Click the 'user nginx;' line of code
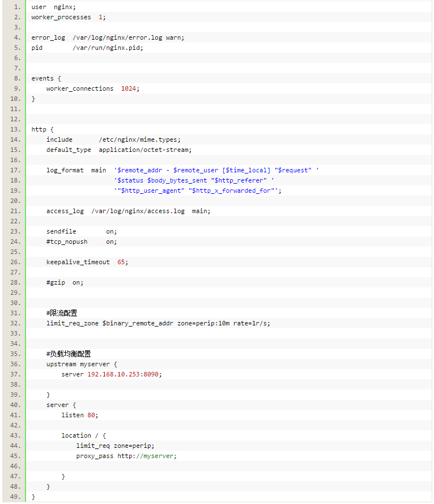434x504 pixels. coord(54,7)
